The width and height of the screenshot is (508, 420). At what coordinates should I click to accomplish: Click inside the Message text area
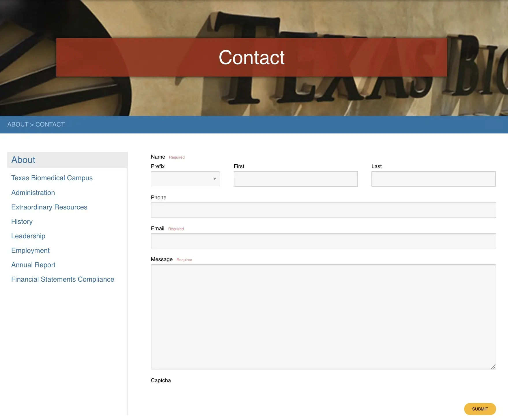pos(323,317)
